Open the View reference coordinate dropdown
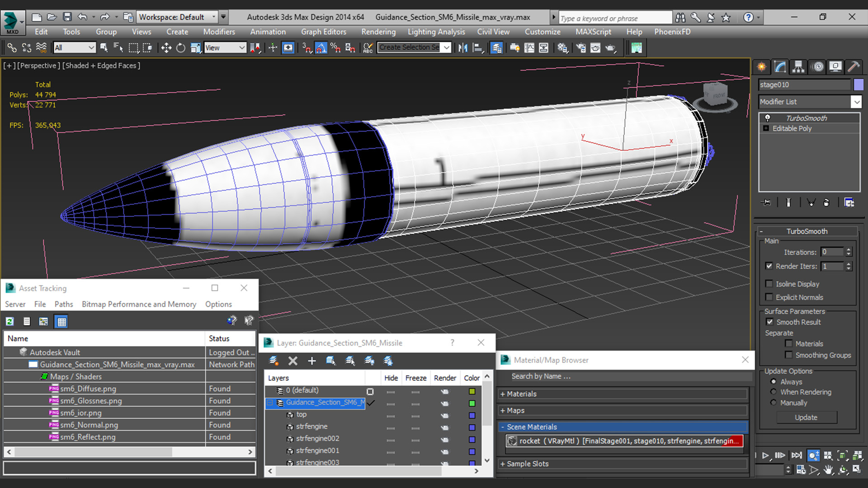This screenshot has height=488, width=868. click(225, 47)
